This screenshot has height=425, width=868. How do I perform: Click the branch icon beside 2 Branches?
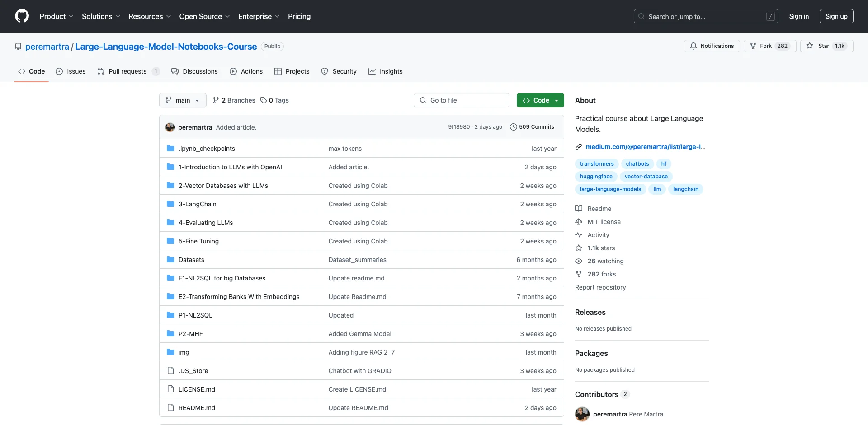click(x=216, y=100)
